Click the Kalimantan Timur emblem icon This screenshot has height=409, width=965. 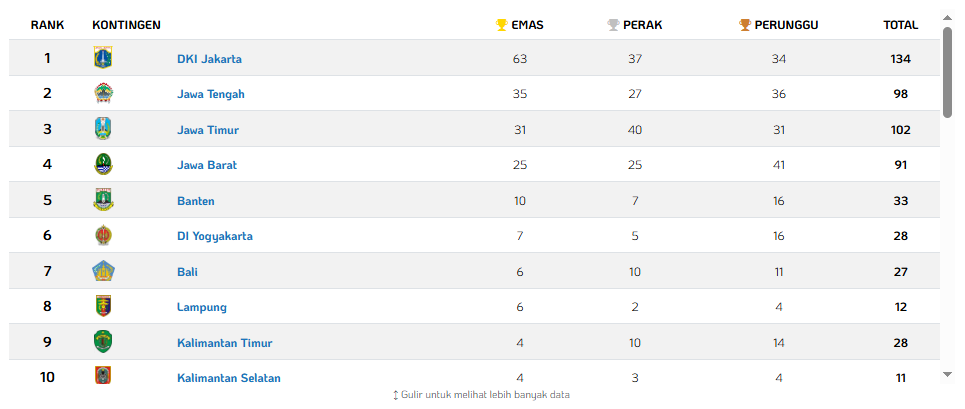[103, 342]
